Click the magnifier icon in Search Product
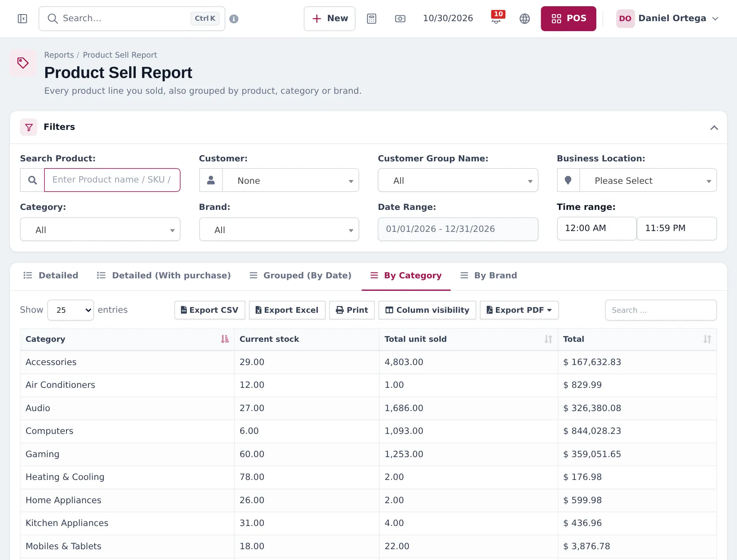 (32, 180)
